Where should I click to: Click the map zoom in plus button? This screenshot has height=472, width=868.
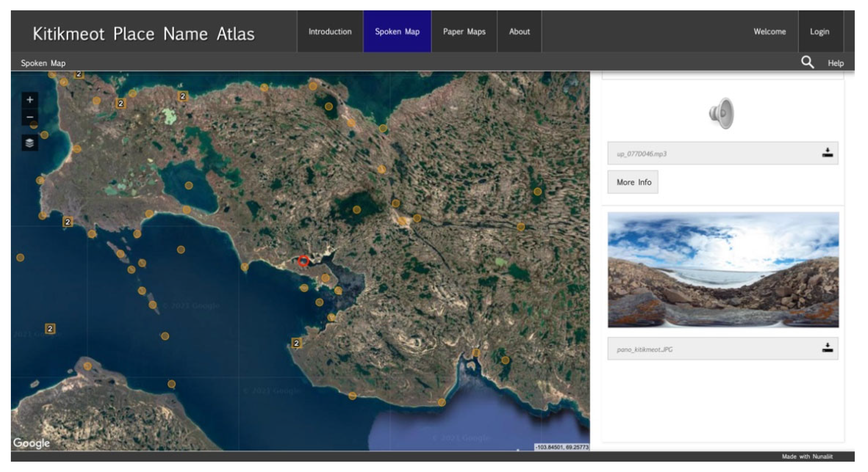click(x=30, y=100)
